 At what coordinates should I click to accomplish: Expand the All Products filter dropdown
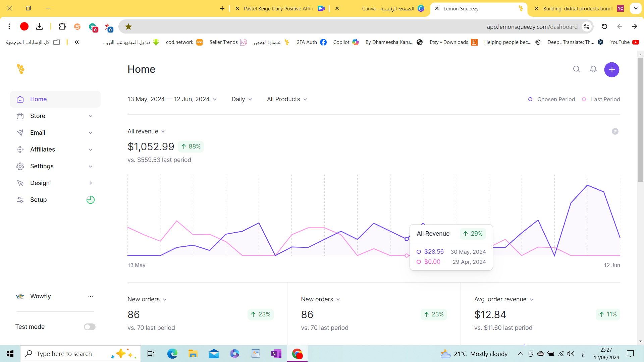point(287,99)
